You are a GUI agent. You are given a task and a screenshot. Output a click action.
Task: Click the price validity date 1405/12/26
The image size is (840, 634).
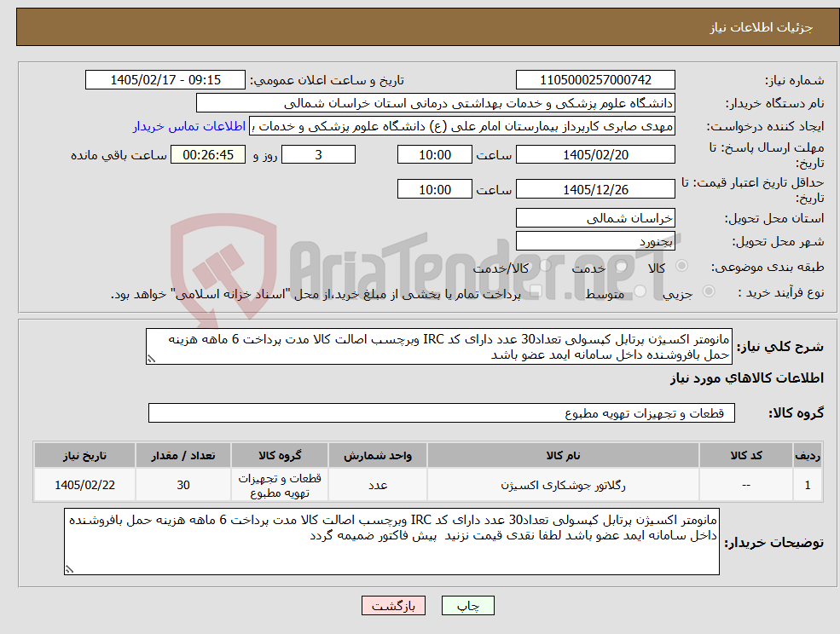595,189
